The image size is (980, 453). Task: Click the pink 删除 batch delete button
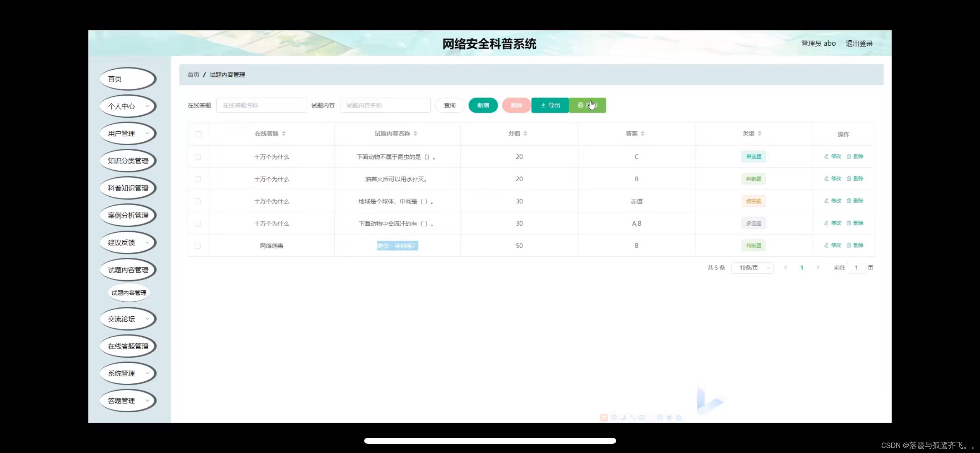[x=516, y=105]
